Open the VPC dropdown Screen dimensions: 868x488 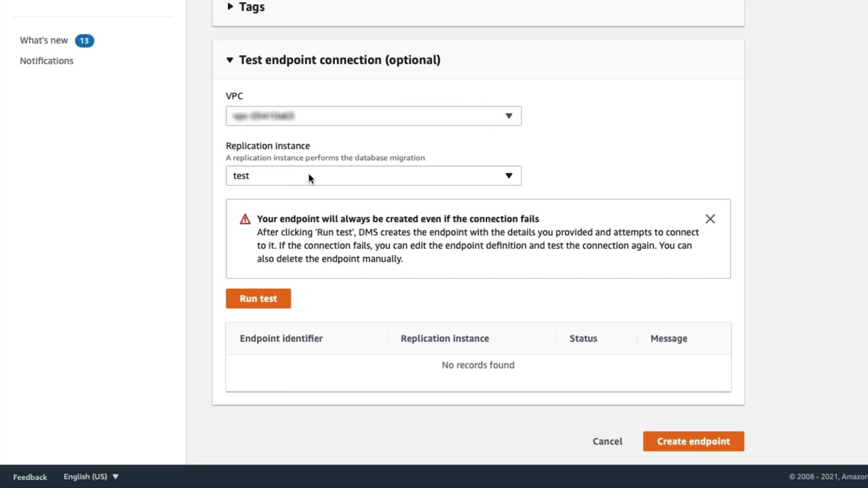[x=373, y=116]
